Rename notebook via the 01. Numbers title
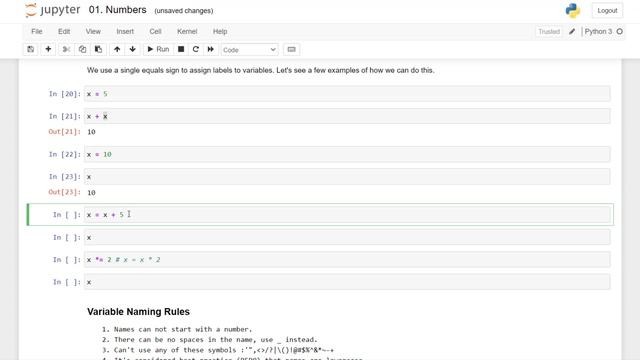The height and width of the screenshot is (360, 640). [x=118, y=10]
